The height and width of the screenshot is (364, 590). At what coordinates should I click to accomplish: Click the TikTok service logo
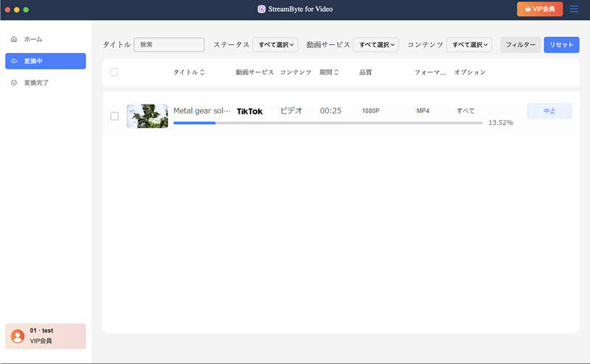click(249, 111)
